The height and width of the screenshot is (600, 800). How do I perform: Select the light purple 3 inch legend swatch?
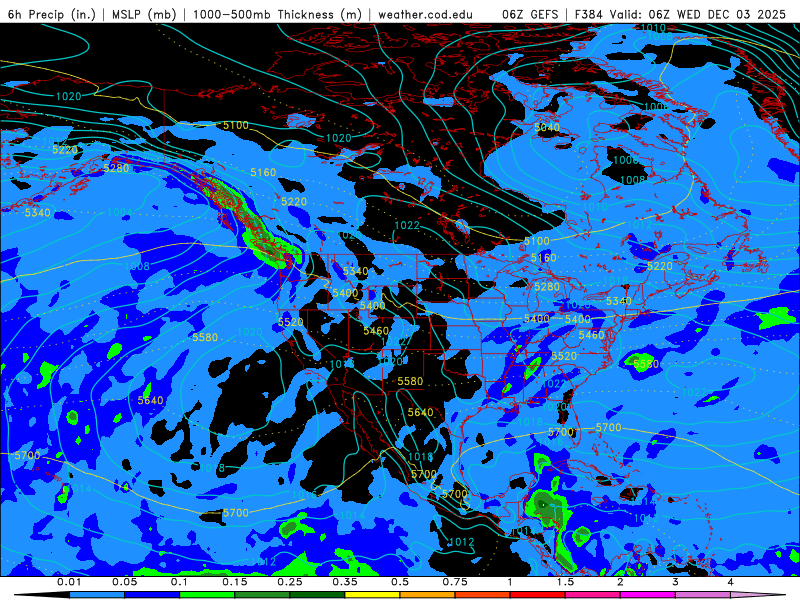coord(703,595)
